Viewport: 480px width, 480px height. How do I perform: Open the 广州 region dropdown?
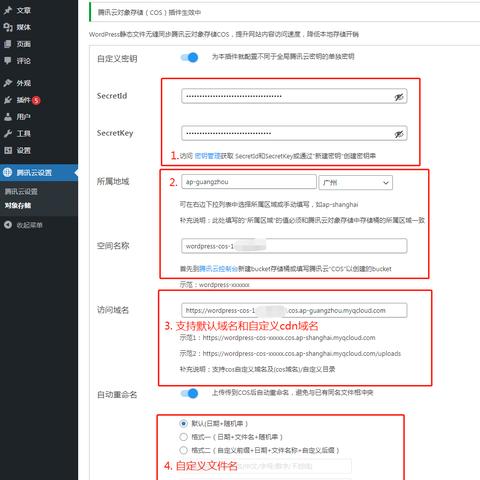click(356, 183)
